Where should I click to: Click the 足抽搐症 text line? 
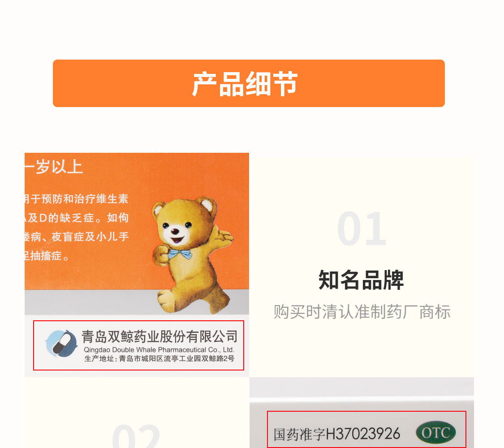[x=47, y=256]
